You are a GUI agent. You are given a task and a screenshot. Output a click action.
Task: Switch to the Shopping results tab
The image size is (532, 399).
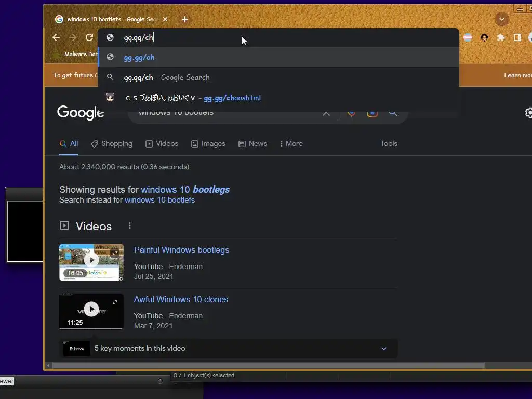click(x=112, y=144)
